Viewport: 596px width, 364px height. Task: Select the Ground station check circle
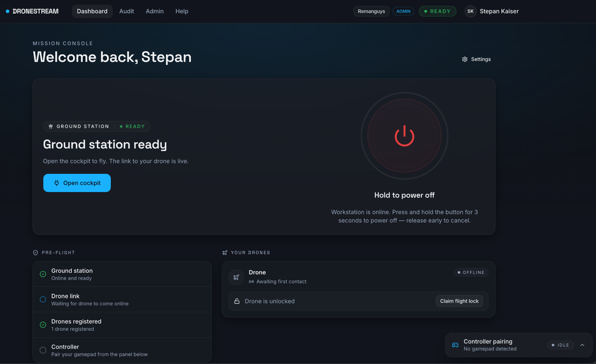[43, 274]
